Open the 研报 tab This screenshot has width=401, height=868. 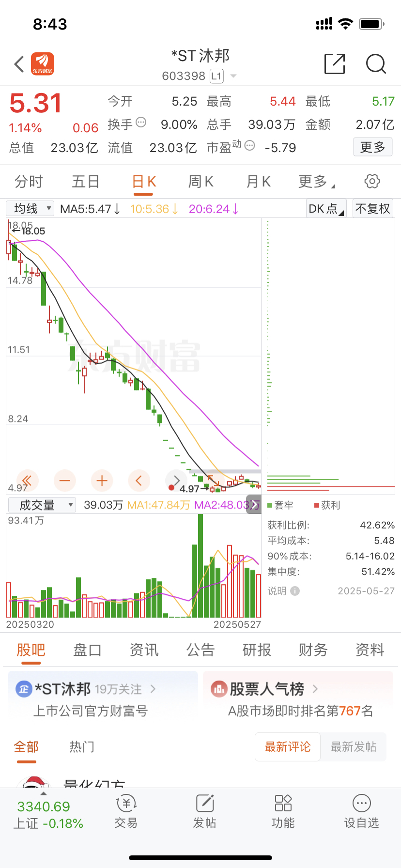257,650
